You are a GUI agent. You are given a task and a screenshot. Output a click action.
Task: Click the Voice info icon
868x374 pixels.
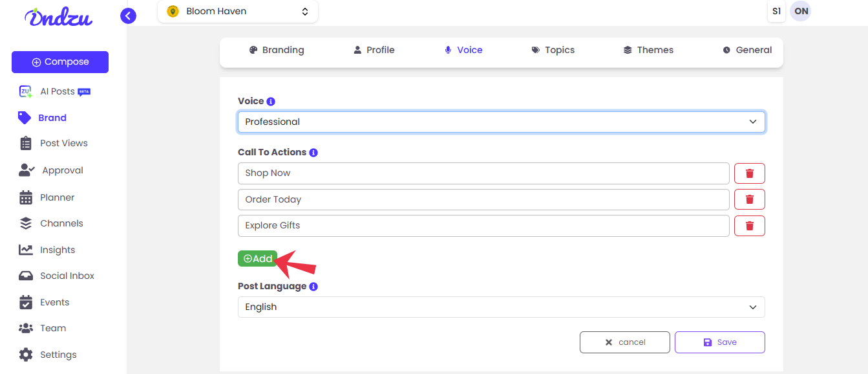(x=271, y=102)
